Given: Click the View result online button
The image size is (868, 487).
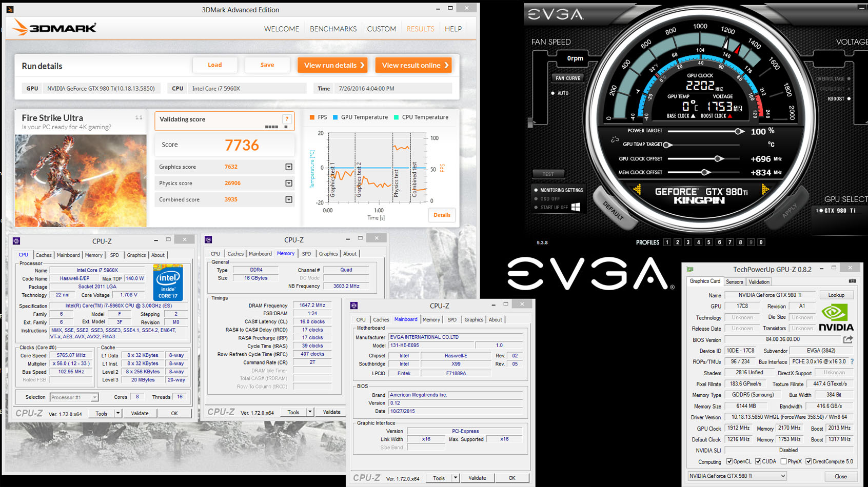Looking at the screenshot, I should coord(413,65).
